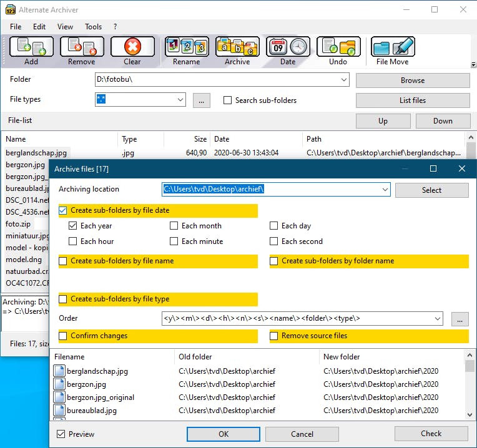477x448 pixels.
Task: Click the Remove files toolbar icon
Action: [x=82, y=47]
